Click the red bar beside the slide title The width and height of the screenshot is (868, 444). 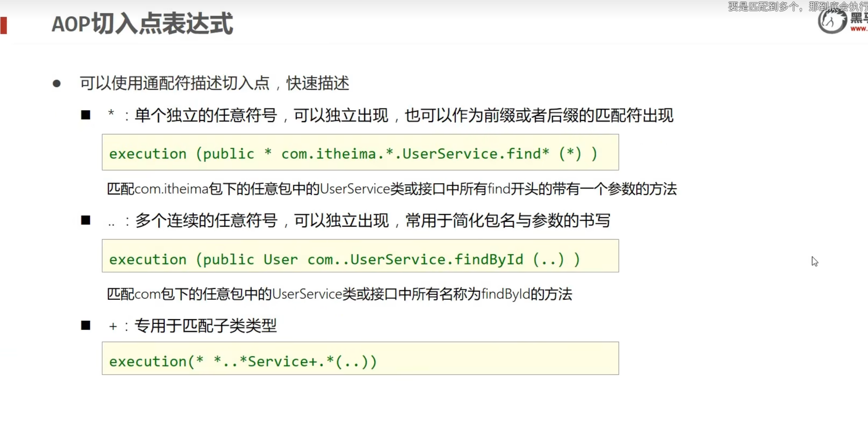click(x=4, y=25)
